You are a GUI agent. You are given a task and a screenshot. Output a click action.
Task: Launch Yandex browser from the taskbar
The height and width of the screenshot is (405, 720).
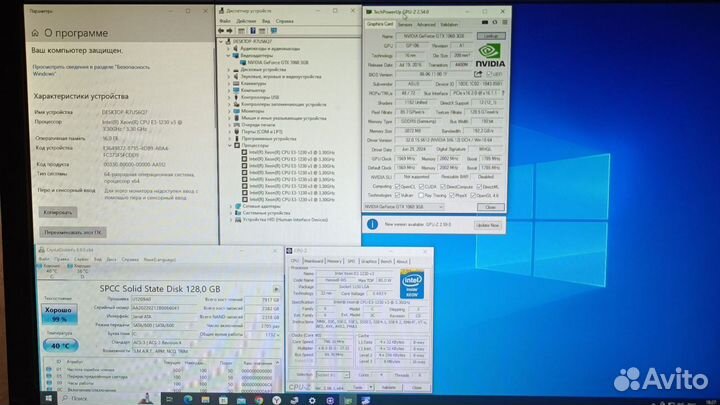click(276, 399)
